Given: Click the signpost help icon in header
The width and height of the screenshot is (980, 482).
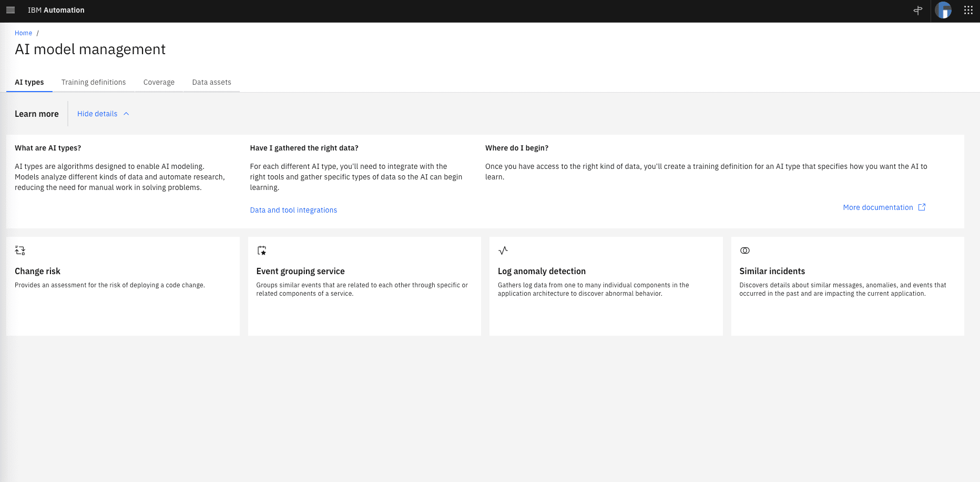Looking at the screenshot, I should point(918,11).
